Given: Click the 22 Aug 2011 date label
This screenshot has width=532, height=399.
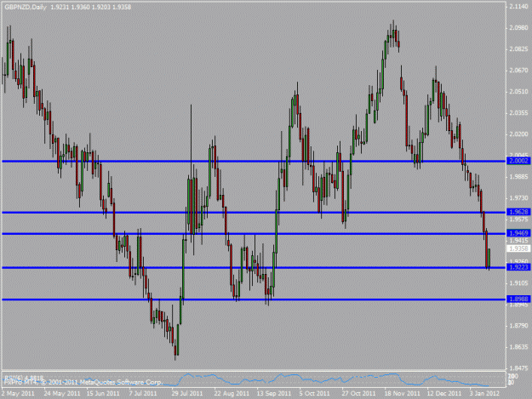Looking at the screenshot, I should 232,394.
